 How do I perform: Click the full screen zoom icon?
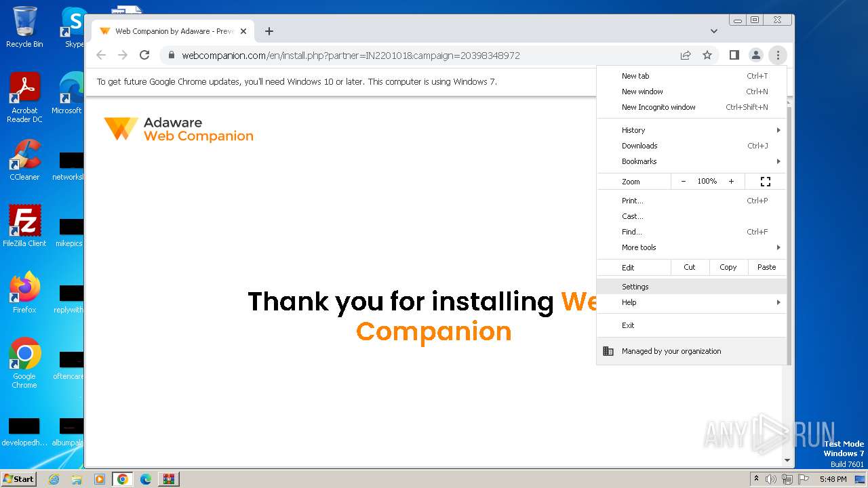[x=766, y=182]
